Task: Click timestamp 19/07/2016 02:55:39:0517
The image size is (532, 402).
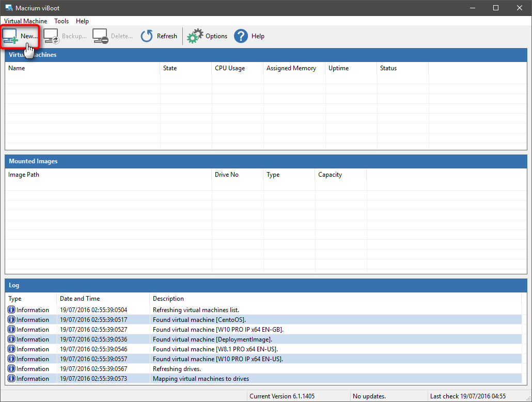Action: [93, 320]
